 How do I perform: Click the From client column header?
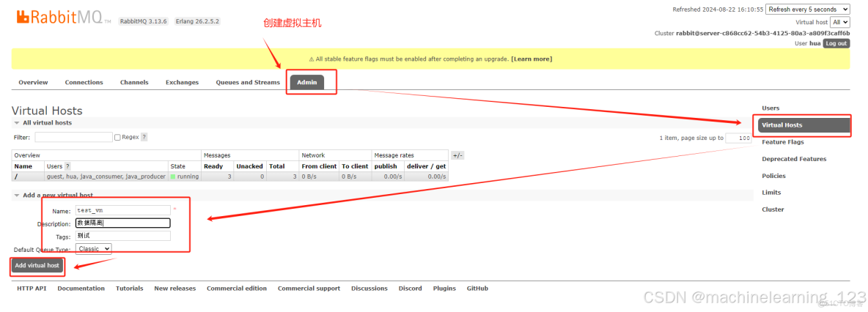pyautogui.click(x=319, y=166)
